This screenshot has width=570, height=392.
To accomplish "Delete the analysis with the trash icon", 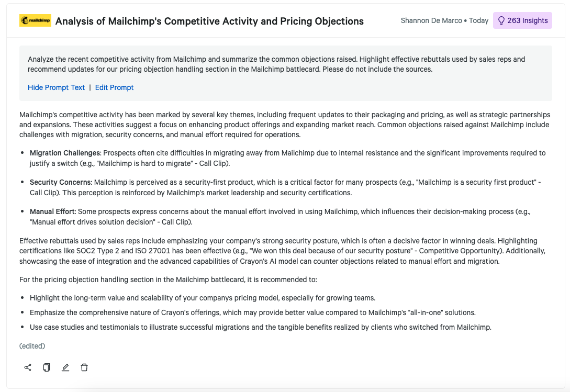I will 84,367.
